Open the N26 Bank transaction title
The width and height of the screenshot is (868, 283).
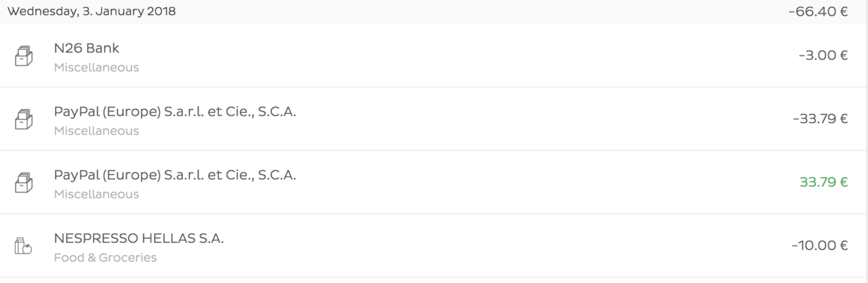(87, 48)
